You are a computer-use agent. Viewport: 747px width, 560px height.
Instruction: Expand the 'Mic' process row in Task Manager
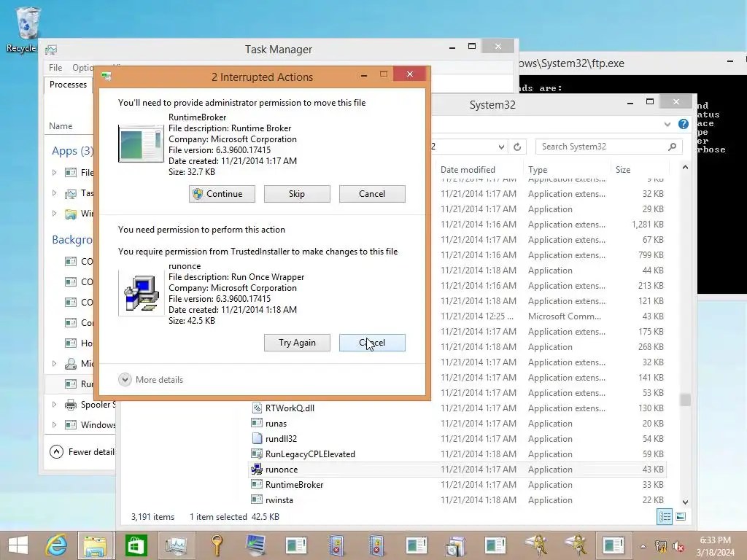tap(54, 363)
